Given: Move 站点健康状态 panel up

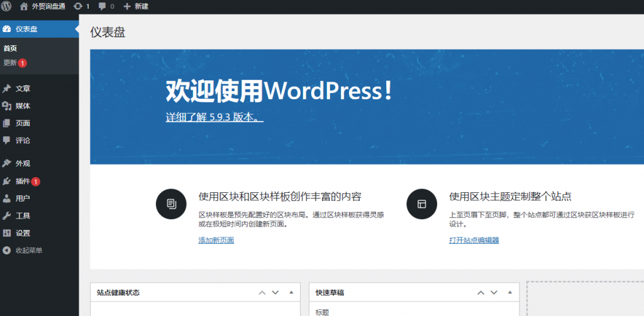Looking at the screenshot, I should tap(262, 293).
